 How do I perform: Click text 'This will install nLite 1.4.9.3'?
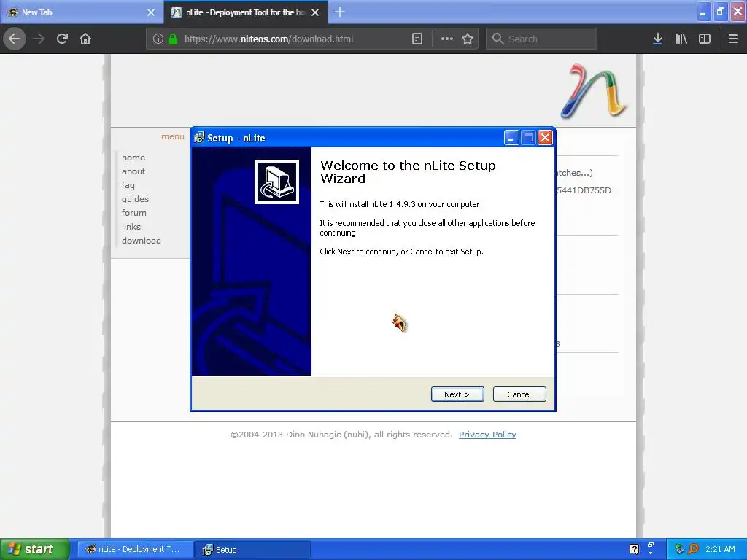[x=400, y=204]
